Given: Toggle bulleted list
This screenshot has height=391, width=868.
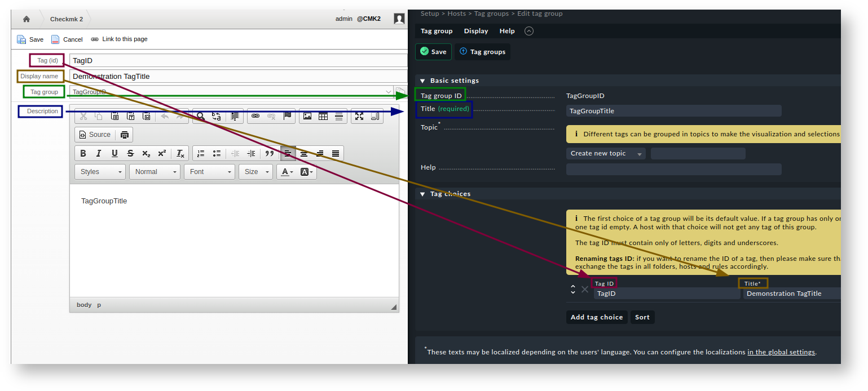Looking at the screenshot, I should coord(217,153).
